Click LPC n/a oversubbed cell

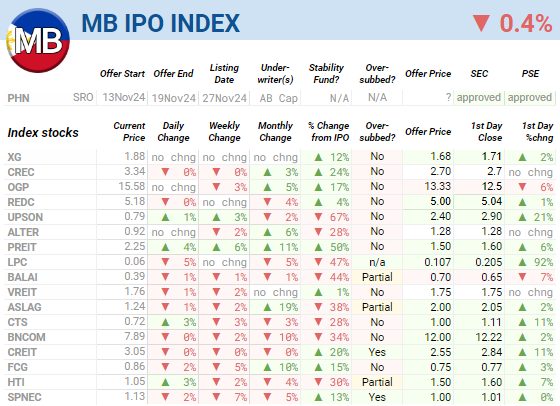pos(377,262)
